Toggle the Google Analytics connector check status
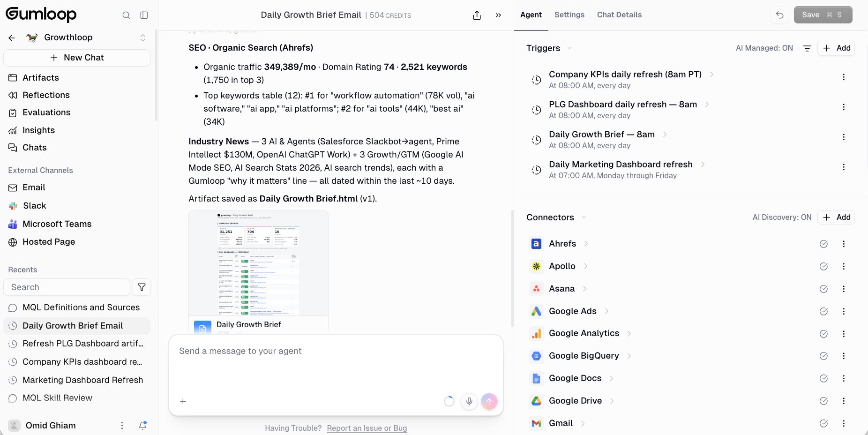The height and width of the screenshot is (435, 868). (823, 334)
